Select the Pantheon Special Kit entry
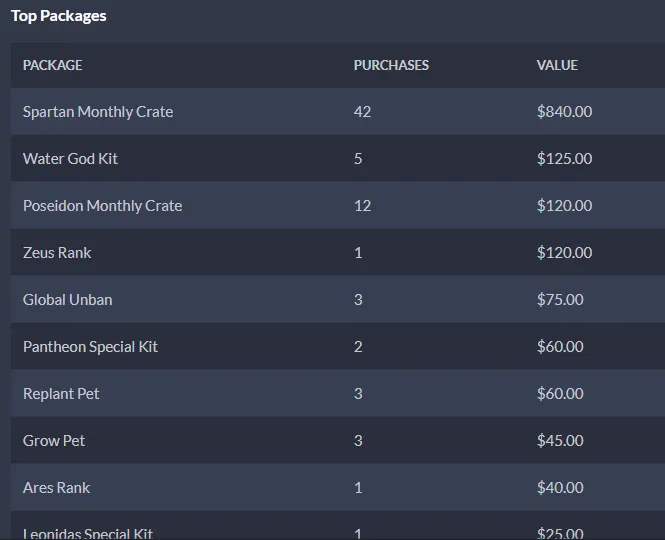Screen dimensions: 665x540 pyautogui.click(x=90, y=347)
